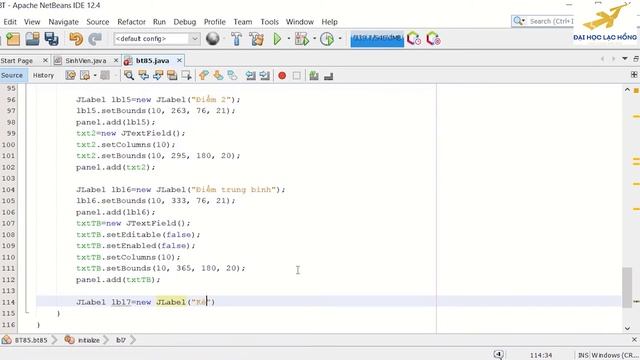Open the Edit menu
The image size is (640, 360).
(10, 22)
